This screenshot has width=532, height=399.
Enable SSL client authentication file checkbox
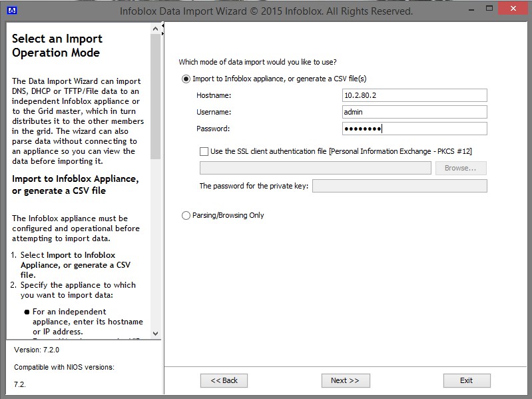point(204,151)
